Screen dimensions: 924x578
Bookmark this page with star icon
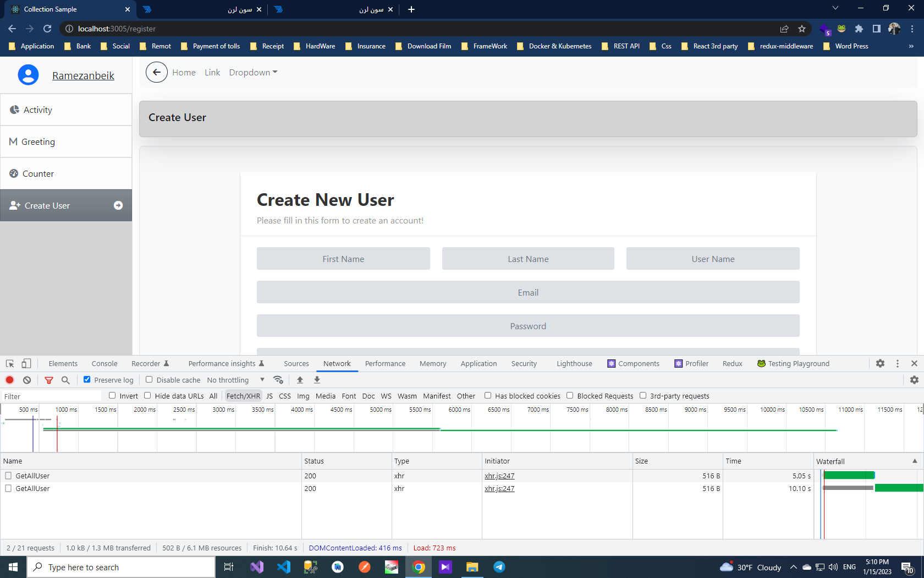pos(802,29)
